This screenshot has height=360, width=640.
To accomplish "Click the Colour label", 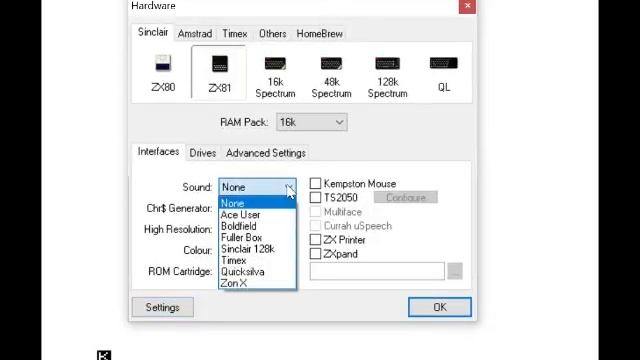I will [198, 250].
